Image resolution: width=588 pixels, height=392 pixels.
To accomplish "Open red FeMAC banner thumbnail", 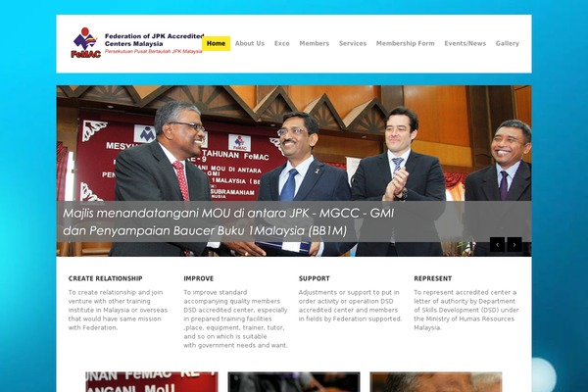I will (152, 382).
